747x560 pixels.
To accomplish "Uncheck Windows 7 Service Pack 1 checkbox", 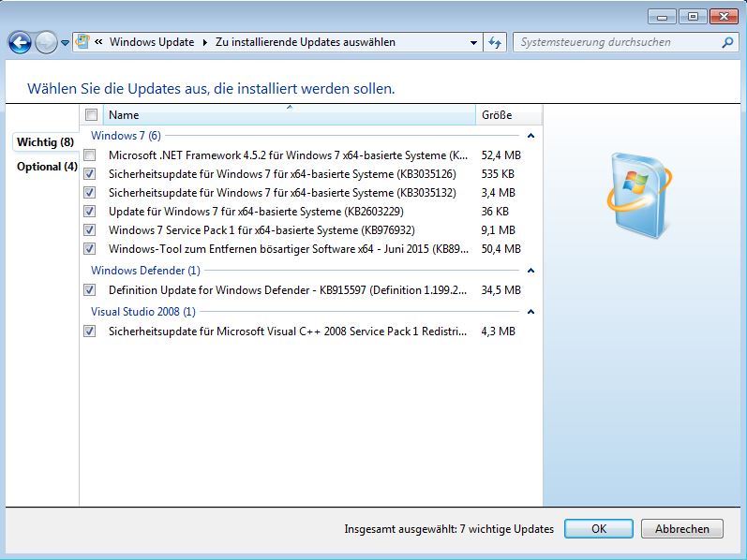I will click(90, 230).
